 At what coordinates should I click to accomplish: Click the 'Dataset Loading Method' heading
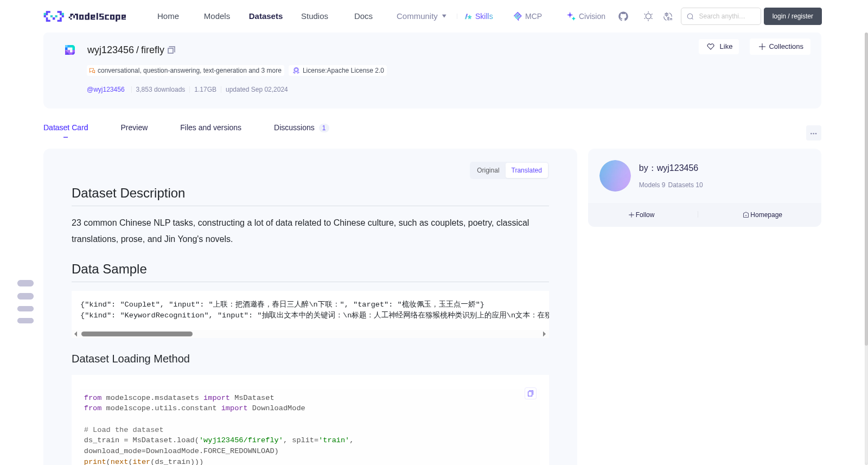tap(131, 359)
